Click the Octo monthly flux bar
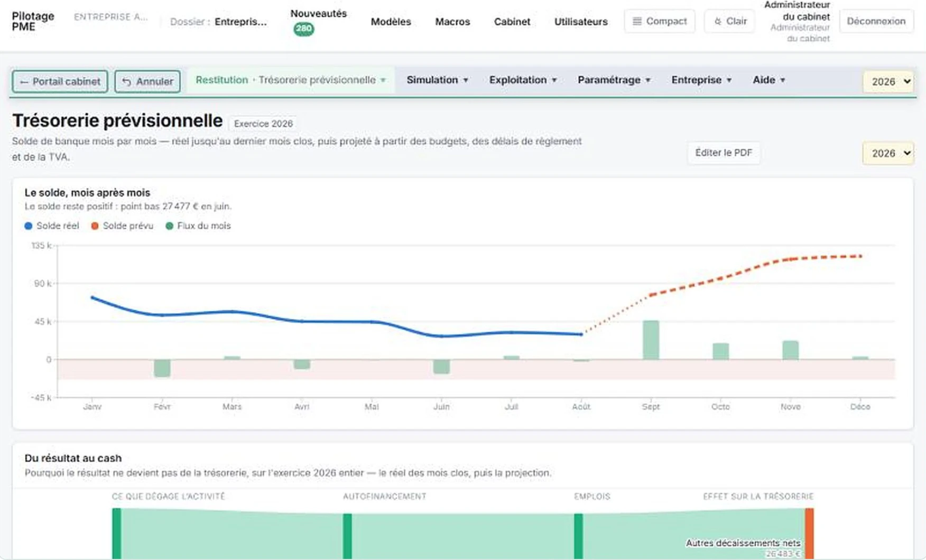This screenshot has height=560, width=926. pos(720,351)
